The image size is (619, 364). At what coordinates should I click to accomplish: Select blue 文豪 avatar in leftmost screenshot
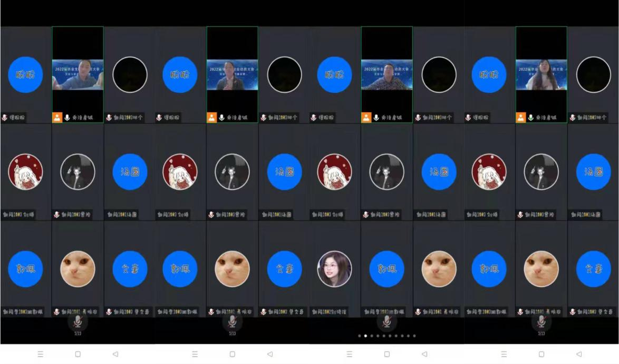(x=130, y=269)
